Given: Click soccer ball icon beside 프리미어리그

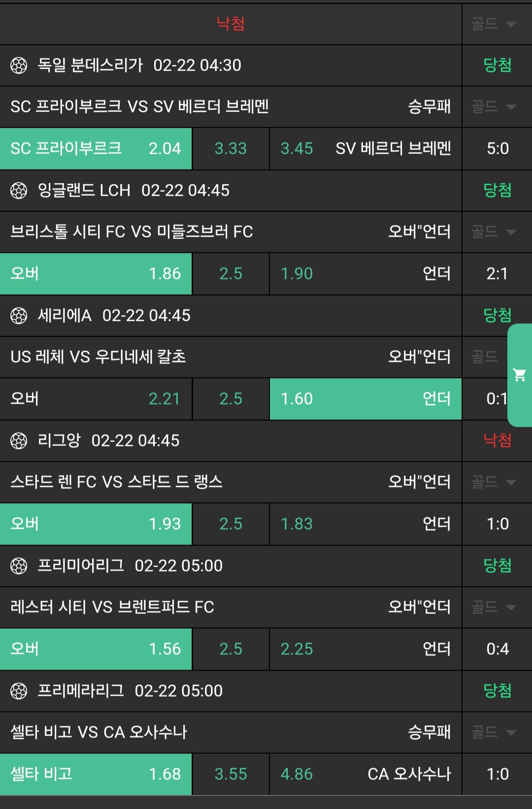Looking at the screenshot, I should tap(19, 566).
